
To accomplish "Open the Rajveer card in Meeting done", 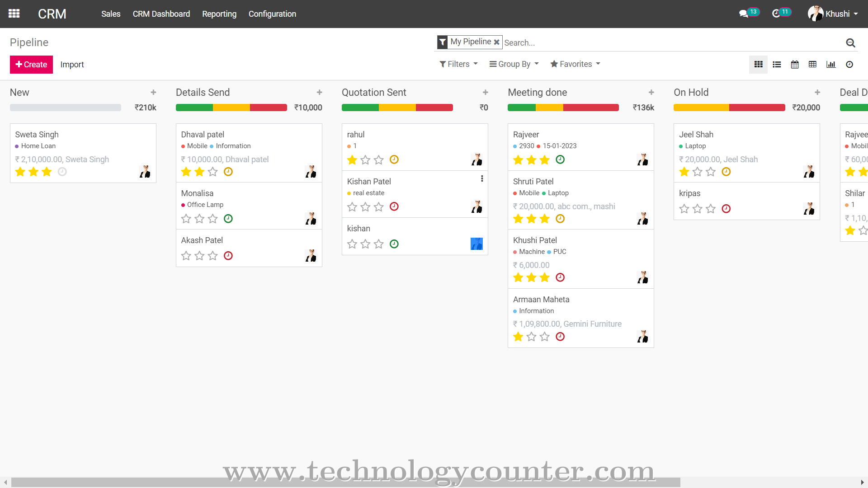I will pyautogui.click(x=580, y=147).
